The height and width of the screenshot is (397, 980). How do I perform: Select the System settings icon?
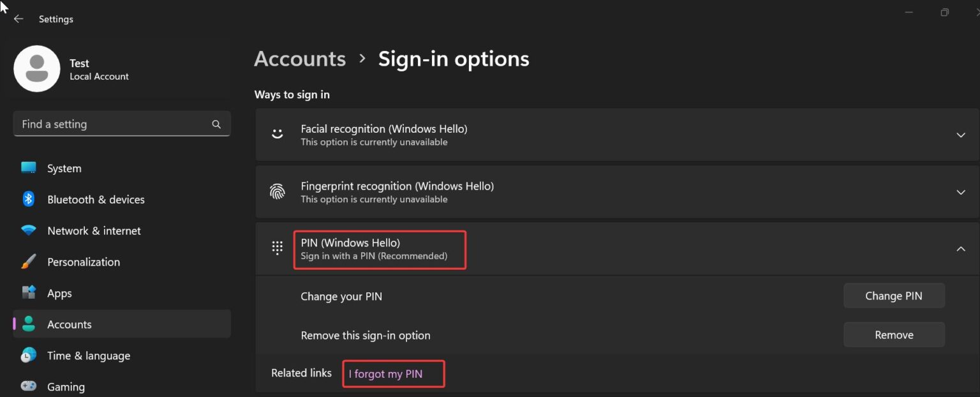coord(28,168)
